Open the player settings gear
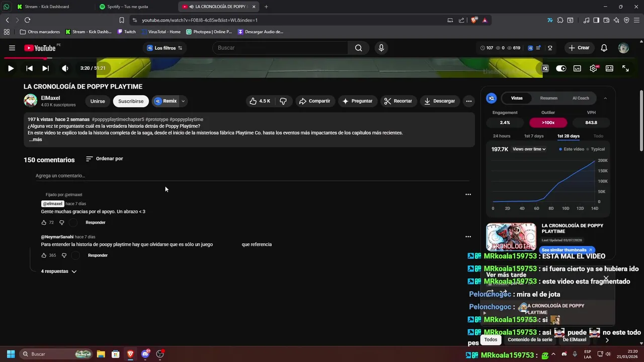 point(594,68)
